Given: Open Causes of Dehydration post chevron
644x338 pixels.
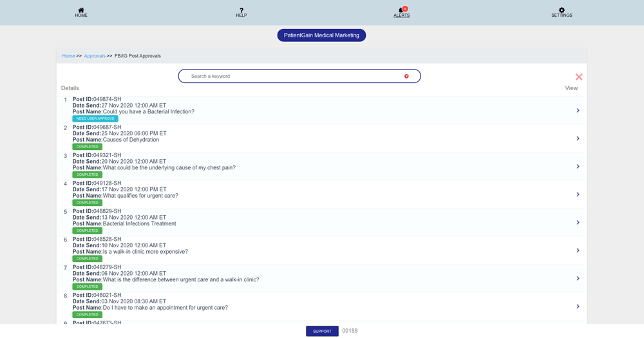Looking at the screenshot, I should [578, 138].
